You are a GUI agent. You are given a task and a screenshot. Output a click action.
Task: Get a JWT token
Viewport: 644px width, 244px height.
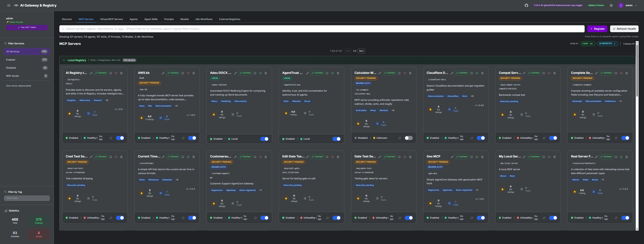pos(27,28)
